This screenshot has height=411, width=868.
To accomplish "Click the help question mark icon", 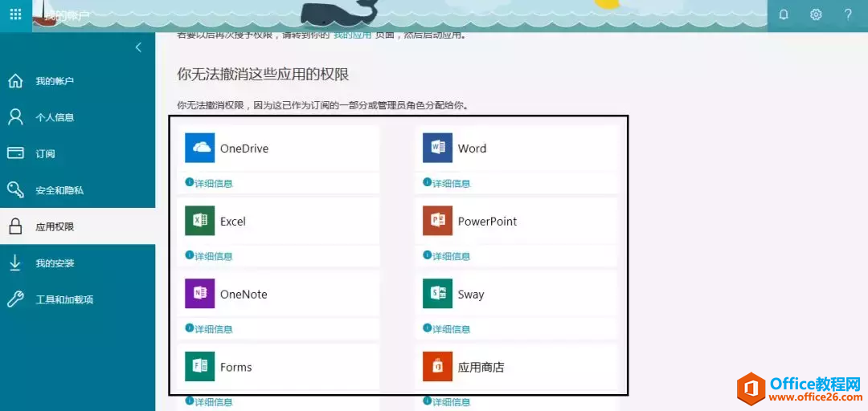I will click(x=848, y=15).
